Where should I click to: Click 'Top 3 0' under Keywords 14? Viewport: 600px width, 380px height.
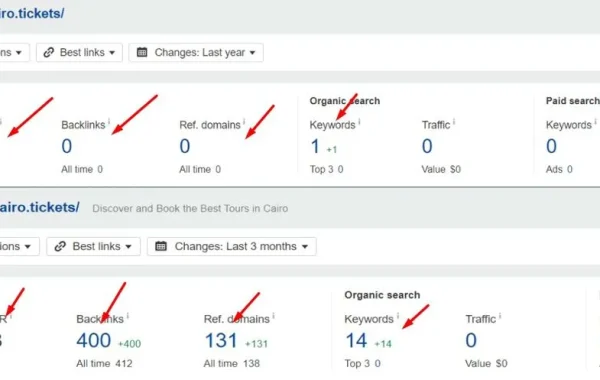[362, 363]
